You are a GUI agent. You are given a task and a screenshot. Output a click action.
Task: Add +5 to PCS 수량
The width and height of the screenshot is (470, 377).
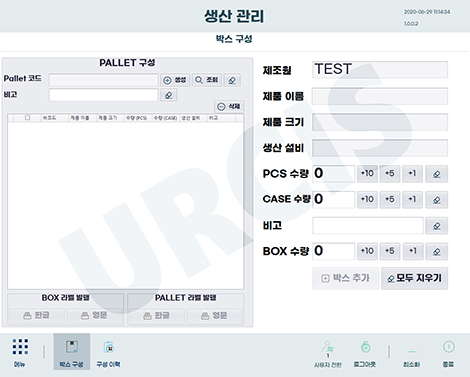[390, 174]
